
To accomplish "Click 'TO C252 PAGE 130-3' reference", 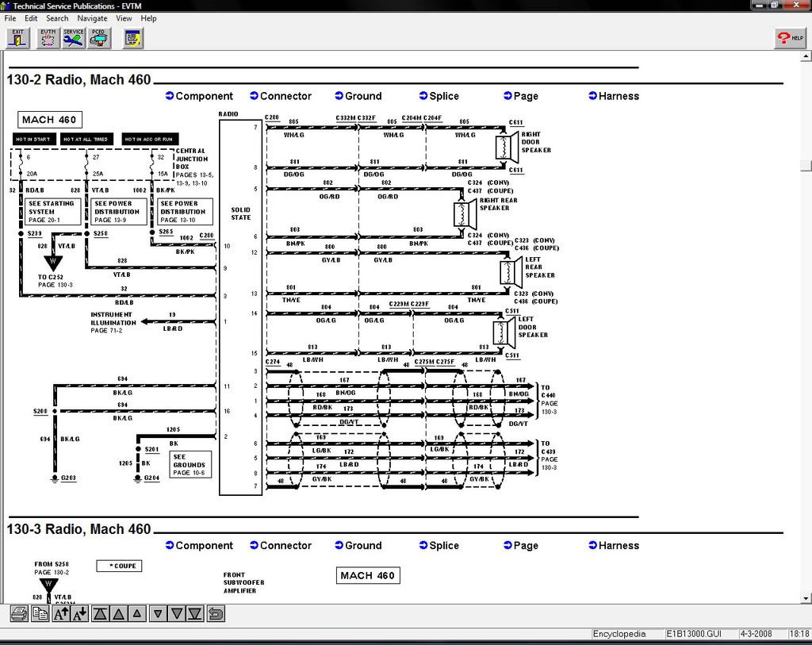I will tap(55, 281).
